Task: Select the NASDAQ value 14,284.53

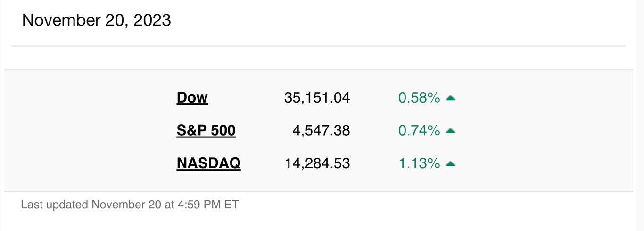Action: point(317,163)
